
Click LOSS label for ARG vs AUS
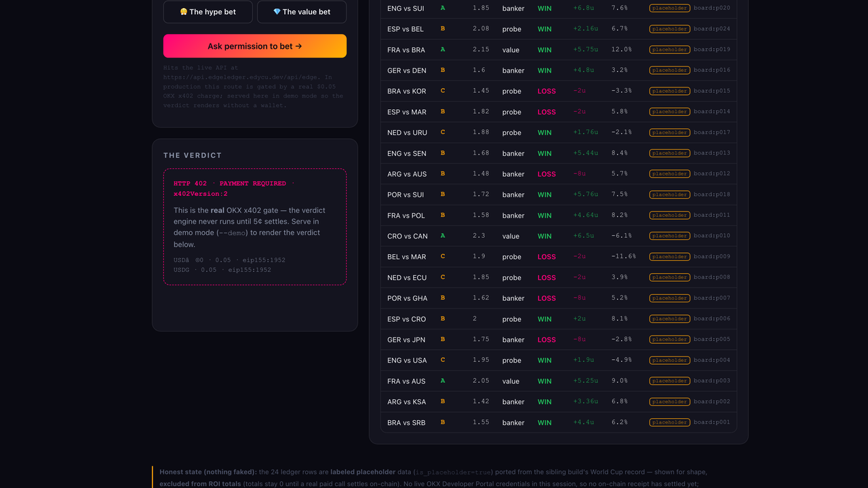(x=547, y=174)
